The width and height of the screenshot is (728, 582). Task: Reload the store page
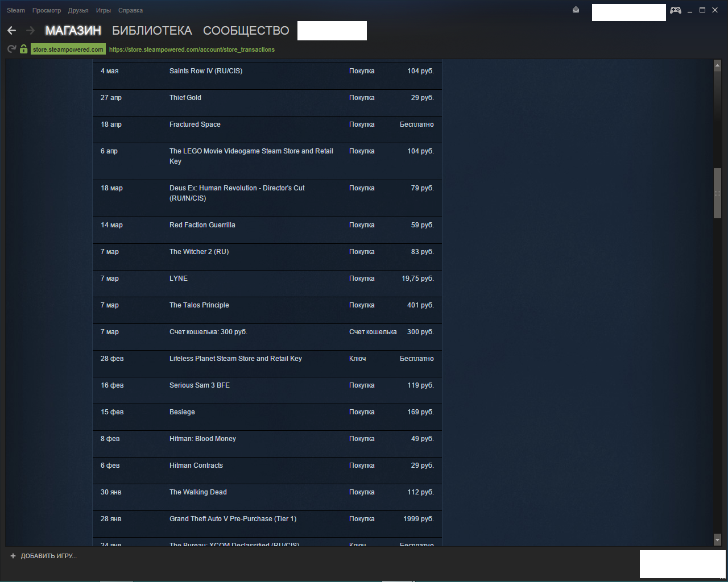point(11,49)
